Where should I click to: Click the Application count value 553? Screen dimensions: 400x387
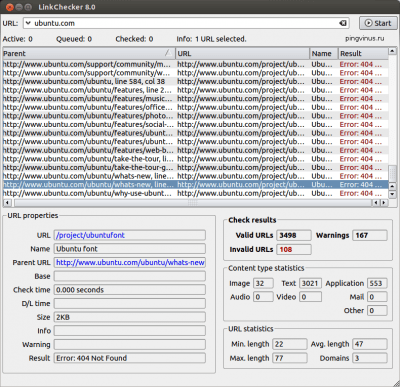coord(377,283)
